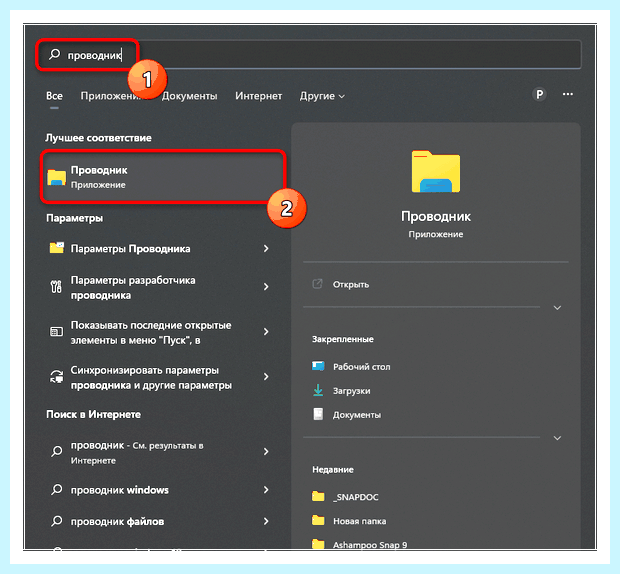Viewport: 620px width, 574px height.
Task: Click Открыть in the preview pane
Action: pos(351,285)
